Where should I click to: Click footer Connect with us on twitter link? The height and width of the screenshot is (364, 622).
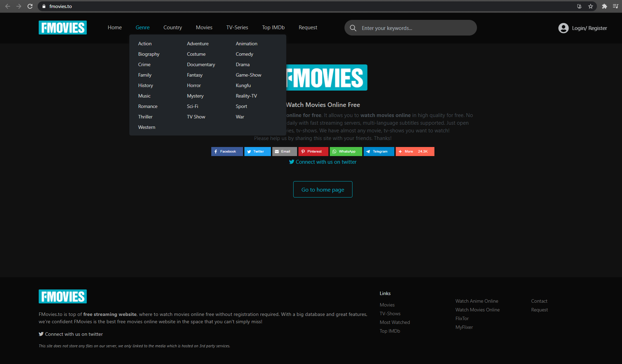point(71,334)
